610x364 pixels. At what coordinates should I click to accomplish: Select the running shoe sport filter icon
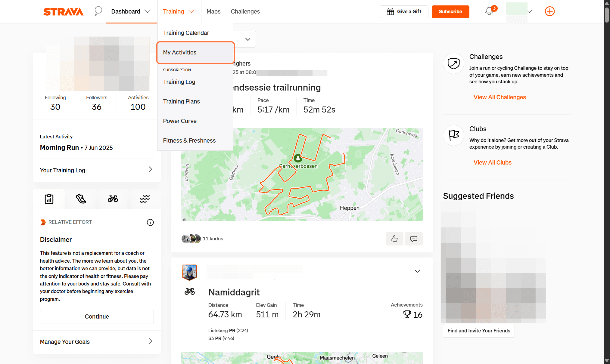(80, 199)
